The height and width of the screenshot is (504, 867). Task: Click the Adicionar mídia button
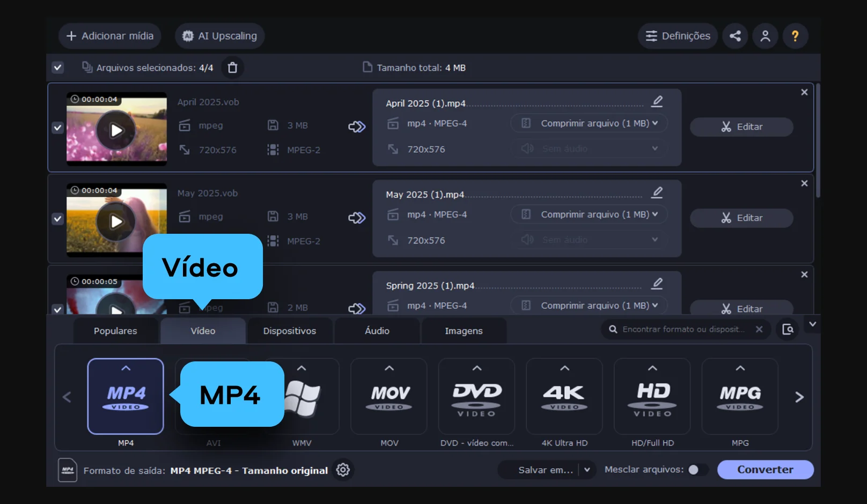click(110, 36)
